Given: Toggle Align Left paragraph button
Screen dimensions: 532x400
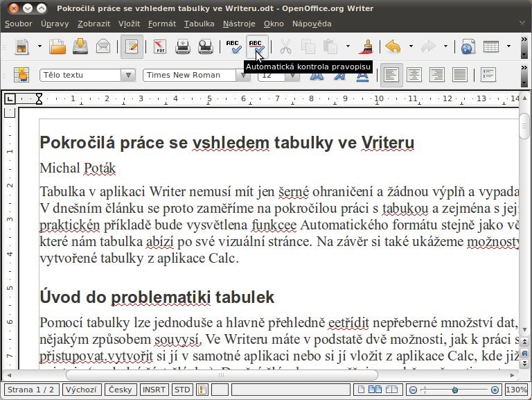Looking at the screenshot, I should (x=391, y=75).
